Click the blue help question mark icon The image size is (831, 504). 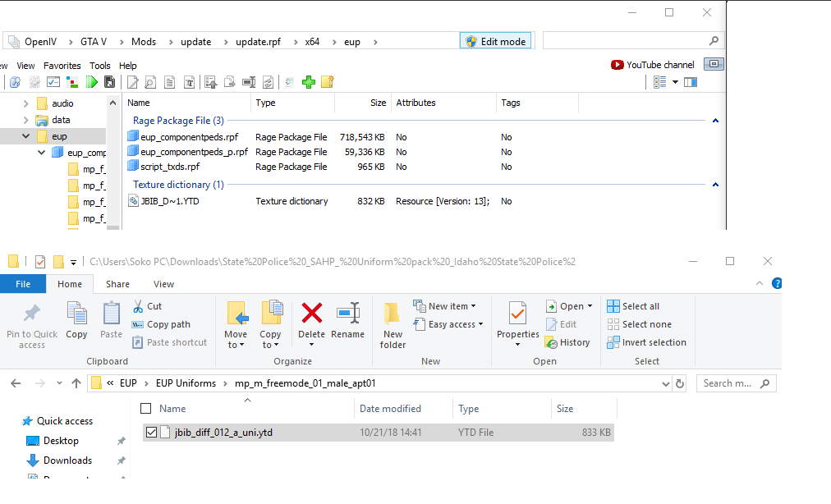pyautogui.click(x=777, y=283)
